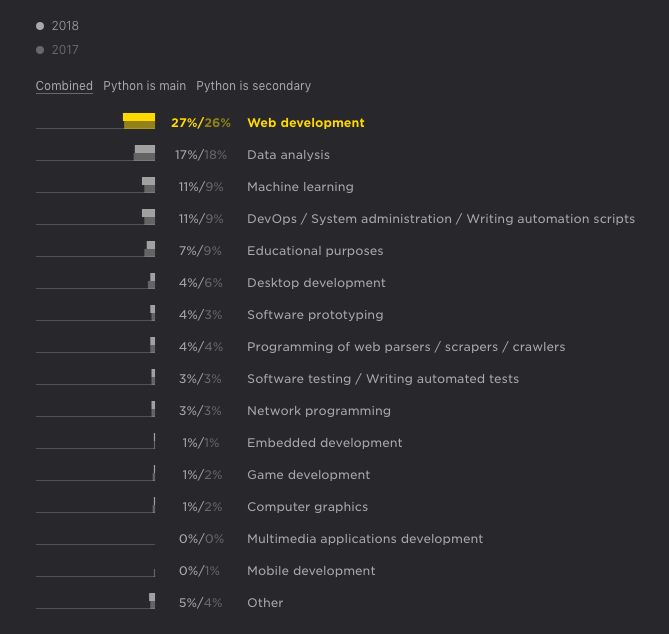Viewport: 669px width, 634px height.
Task: Click the Network programming label
Action: (319, 411)
